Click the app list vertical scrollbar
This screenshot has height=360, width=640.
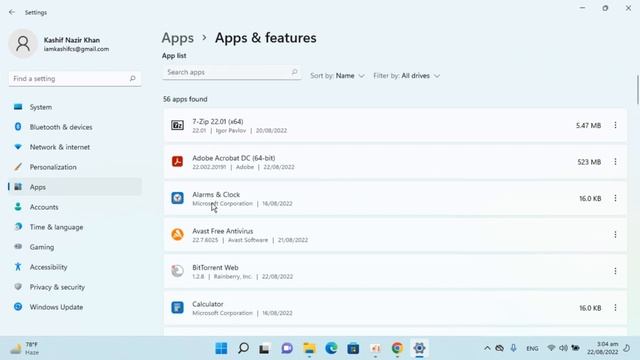coord(637,90)
